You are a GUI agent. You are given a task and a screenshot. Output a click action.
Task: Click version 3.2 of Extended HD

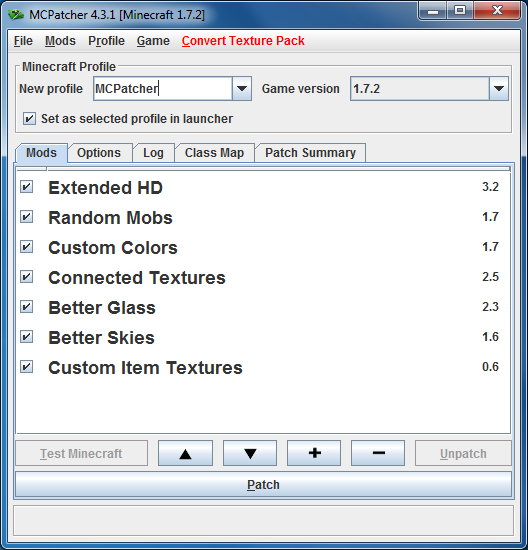(490, 187)
